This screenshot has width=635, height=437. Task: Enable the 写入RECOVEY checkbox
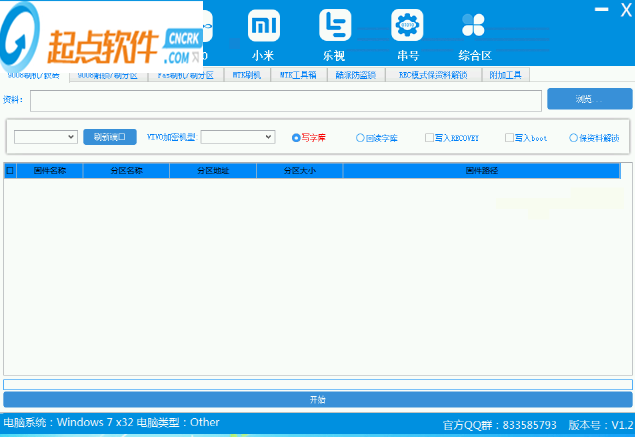pyautogui.click(x=429, y=138)
